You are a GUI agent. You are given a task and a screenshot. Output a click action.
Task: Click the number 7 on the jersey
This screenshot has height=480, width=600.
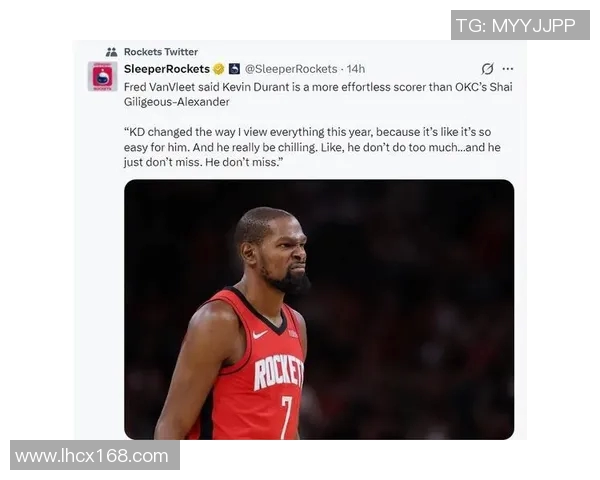pos(287,417)
